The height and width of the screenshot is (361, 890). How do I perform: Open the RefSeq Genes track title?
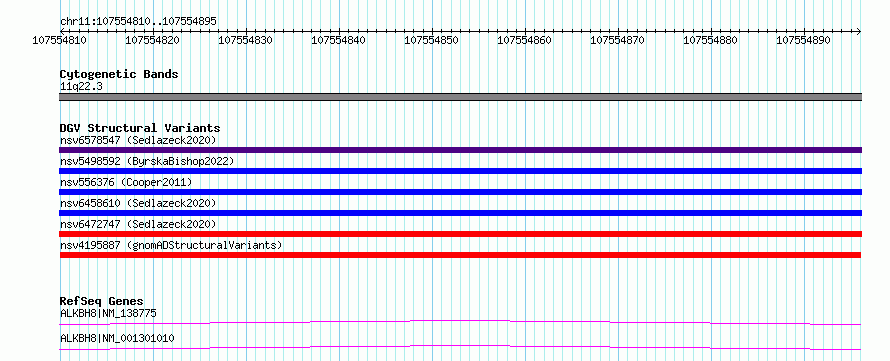pos(102,301)
